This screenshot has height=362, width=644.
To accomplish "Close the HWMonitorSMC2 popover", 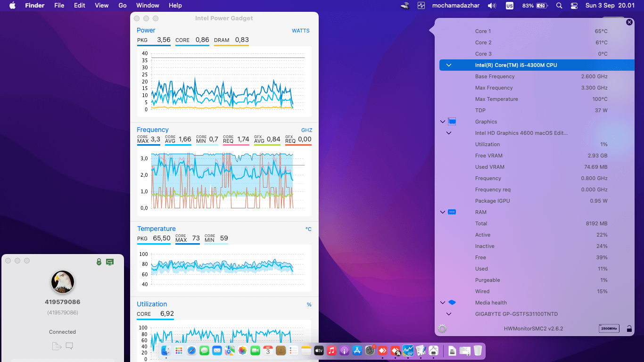I will 629,22.
